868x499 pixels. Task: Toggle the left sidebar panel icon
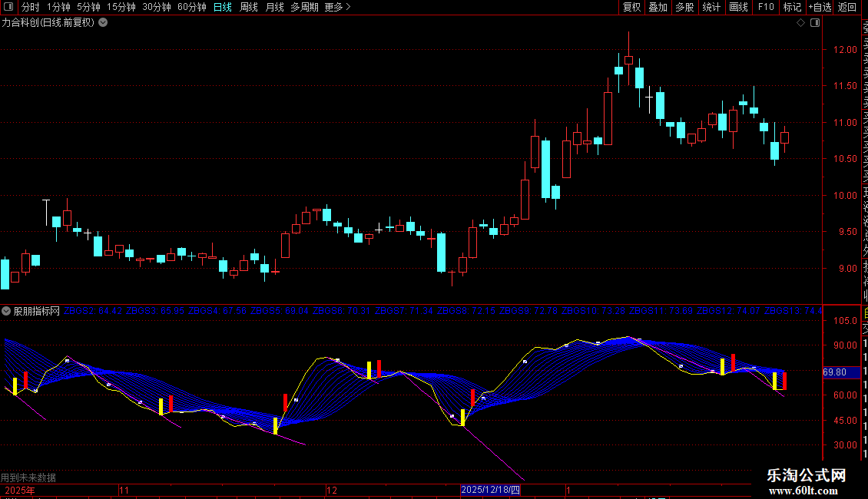[x=8, y=7]
